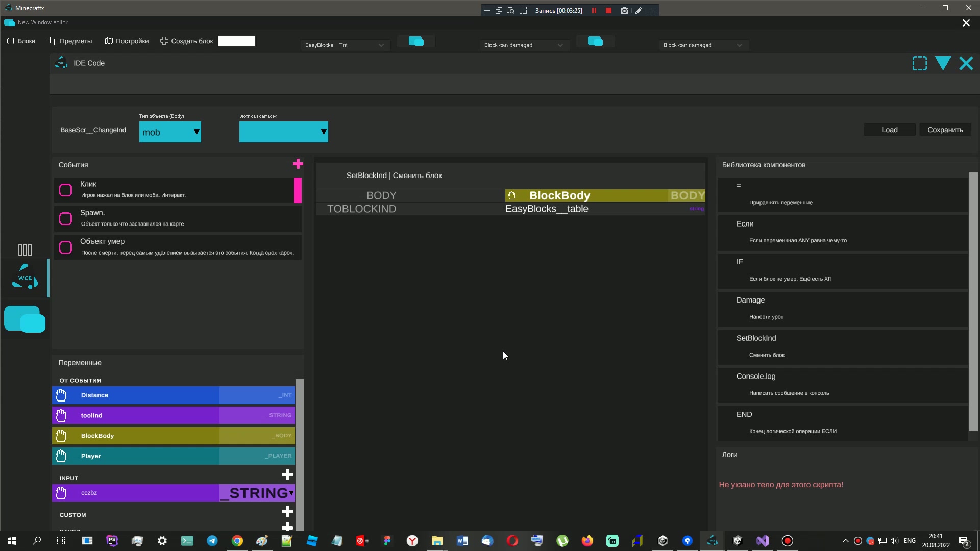Stop the screen recording
The height and width of the screenshot is (551, 980).
(x=608, y=10)
